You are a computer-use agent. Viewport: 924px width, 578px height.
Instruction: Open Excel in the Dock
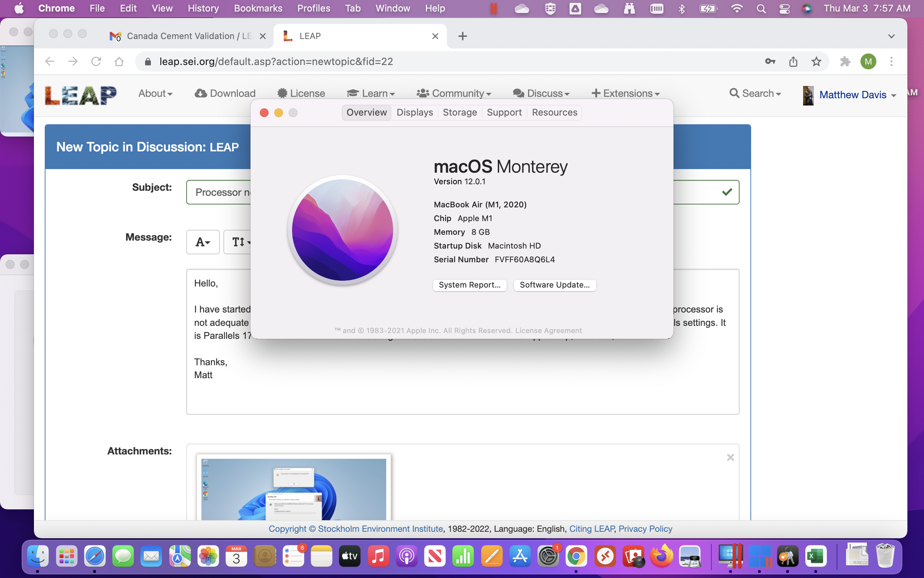coord(816,556)
